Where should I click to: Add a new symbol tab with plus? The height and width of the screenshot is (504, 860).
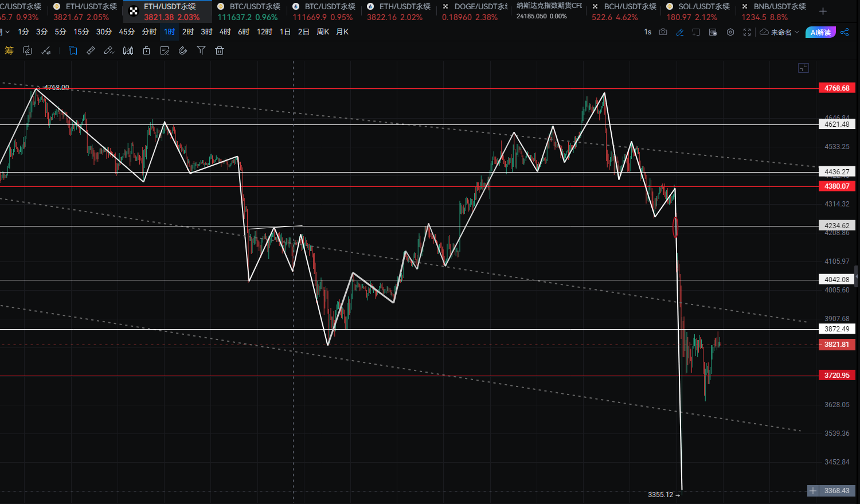coord(823,11)
